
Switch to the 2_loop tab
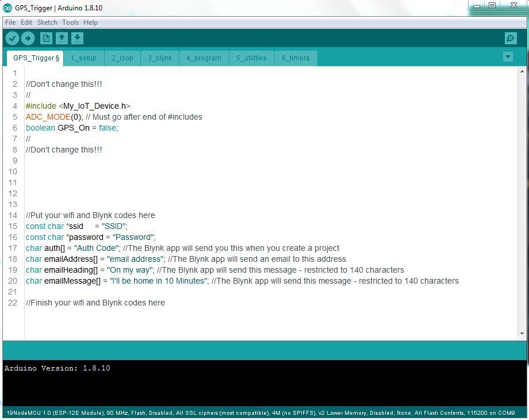coord(122,58)
